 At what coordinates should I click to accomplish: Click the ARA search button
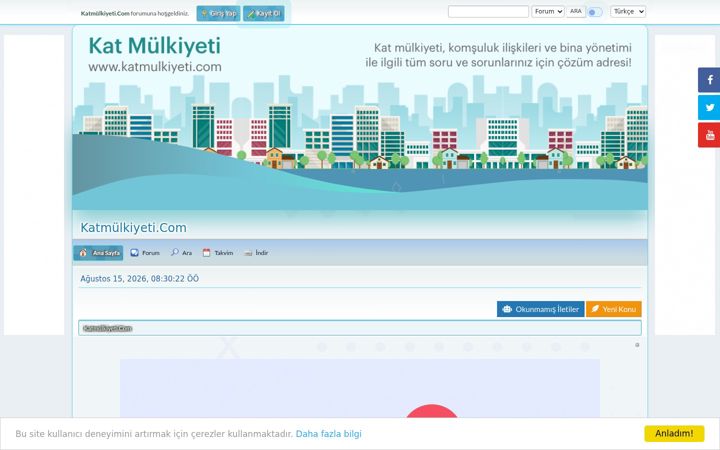(575, 11)
